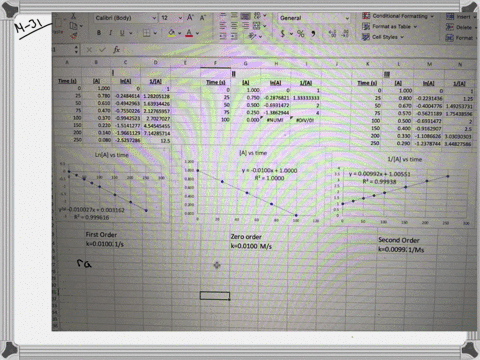Expand the merge options arrow
The image size is (480, 360).
(x=265, y=26)
